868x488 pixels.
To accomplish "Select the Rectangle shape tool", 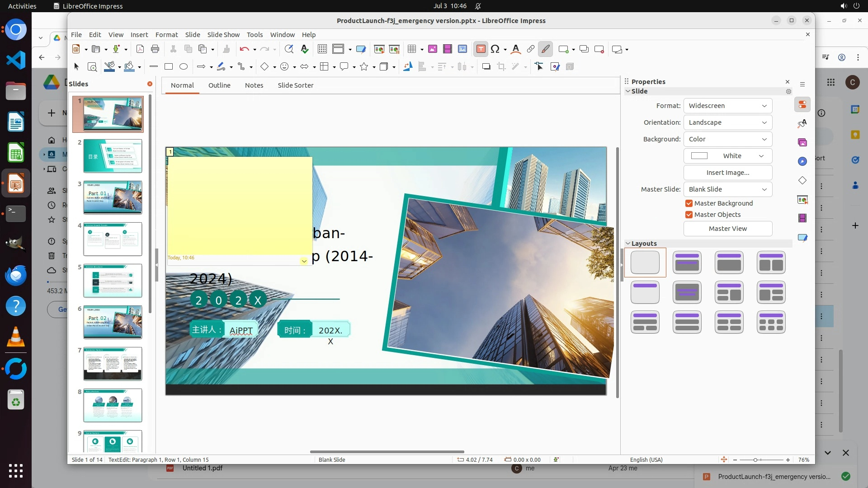I will pyautogui.click(x=169, y=67).
